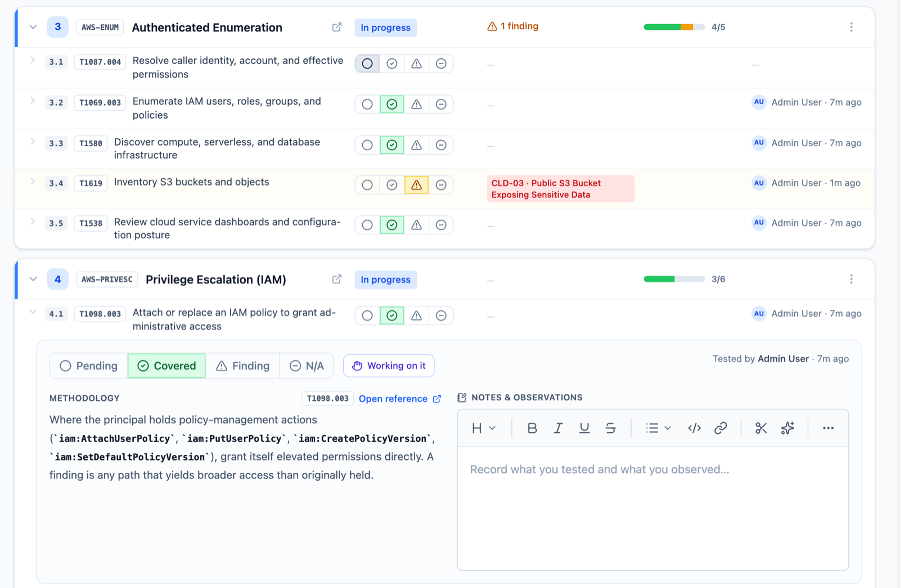
Task: Expand row 3.3 details
Action: pyautogui.click(x=33, y=141)
